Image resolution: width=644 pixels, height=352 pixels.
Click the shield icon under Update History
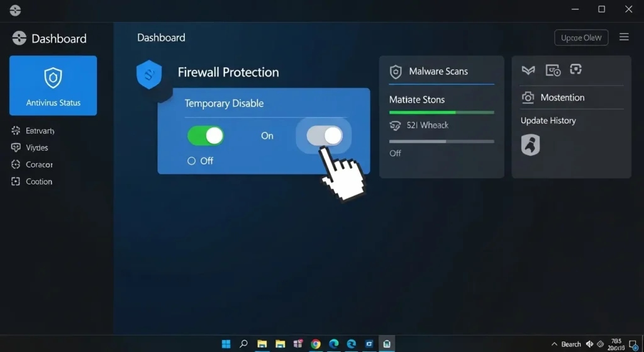click(530, 145)
